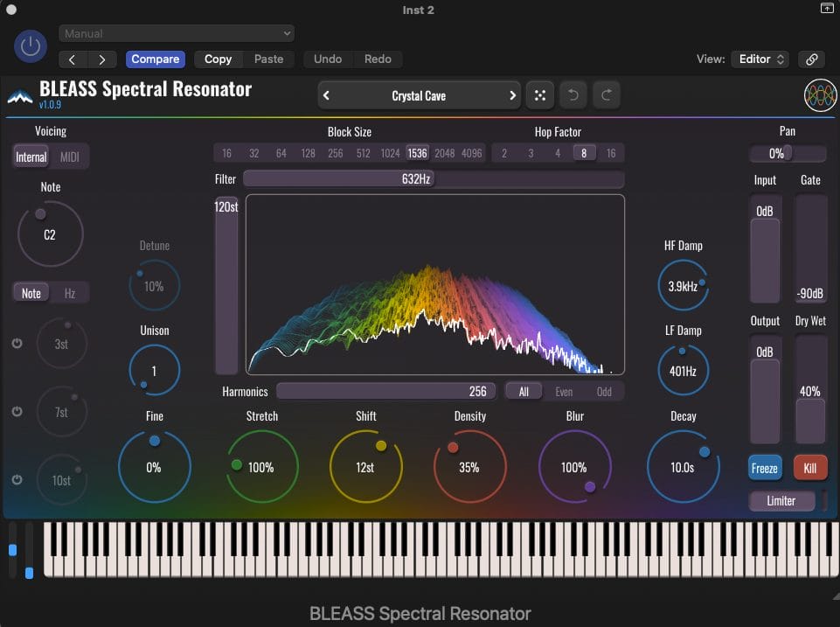Enable the 7st chord note power icon

(x=17, y=412)
